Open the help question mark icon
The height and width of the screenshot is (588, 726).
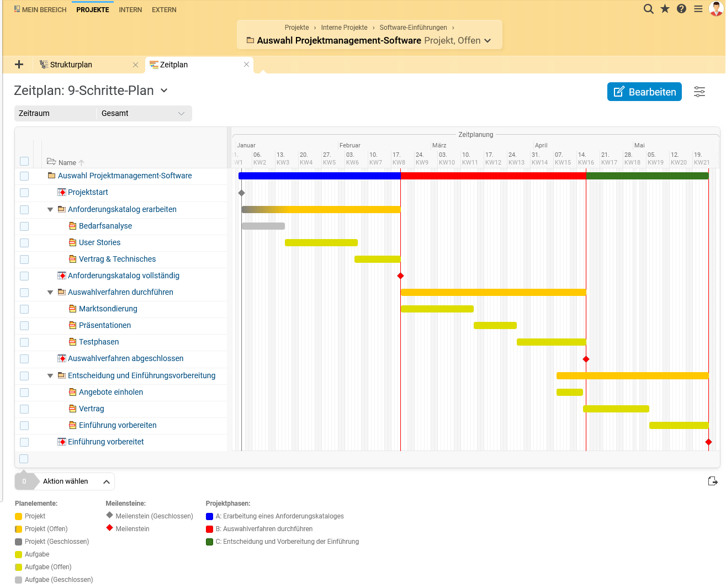click(682, 9)
